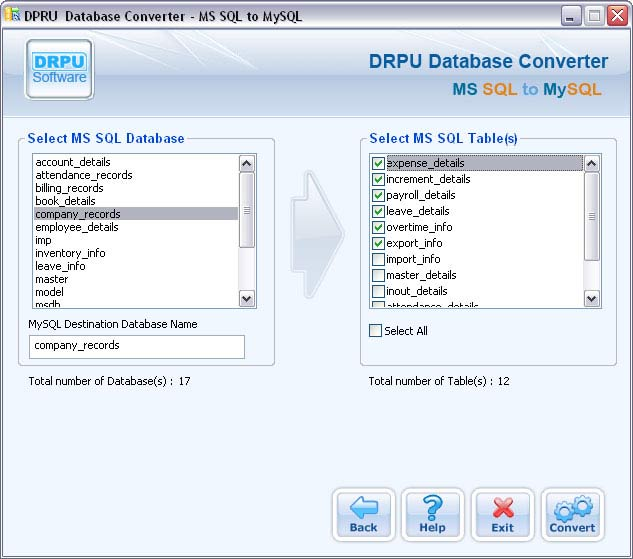Uncheck the payroll_details table checkbox

click(x=378, y=195)
